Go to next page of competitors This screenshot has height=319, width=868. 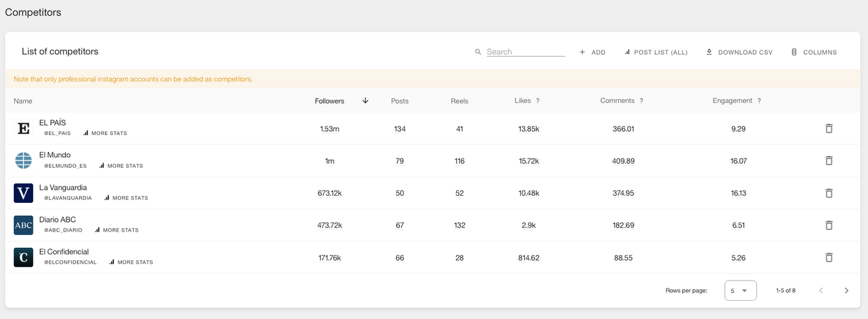[x=846, y=290]
